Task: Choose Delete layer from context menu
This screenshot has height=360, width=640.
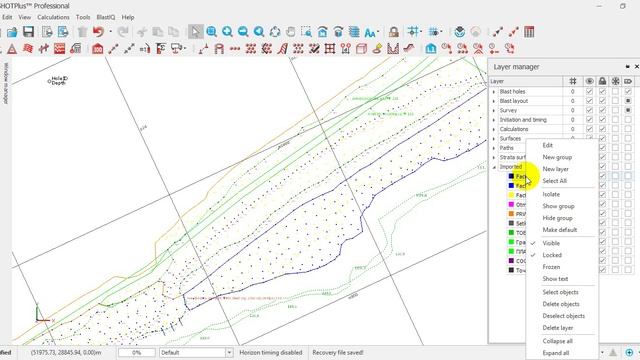Action: click(558, 328)
